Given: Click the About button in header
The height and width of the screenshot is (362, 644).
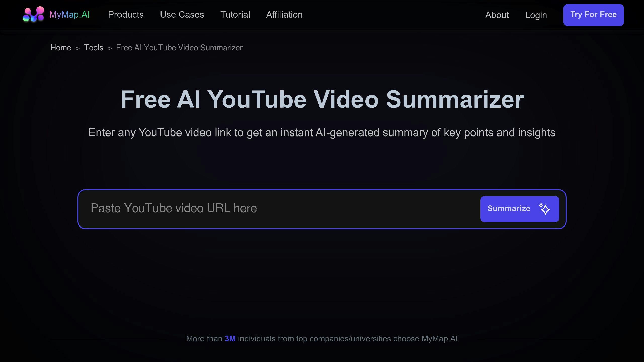Looking at the screenshot, I should tap(497, 15).
